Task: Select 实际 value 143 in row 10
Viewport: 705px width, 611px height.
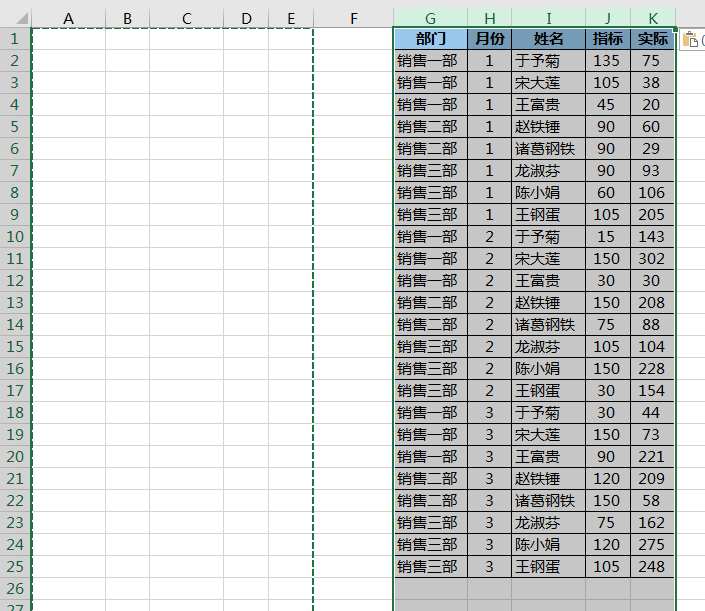Action: point(652,236)
